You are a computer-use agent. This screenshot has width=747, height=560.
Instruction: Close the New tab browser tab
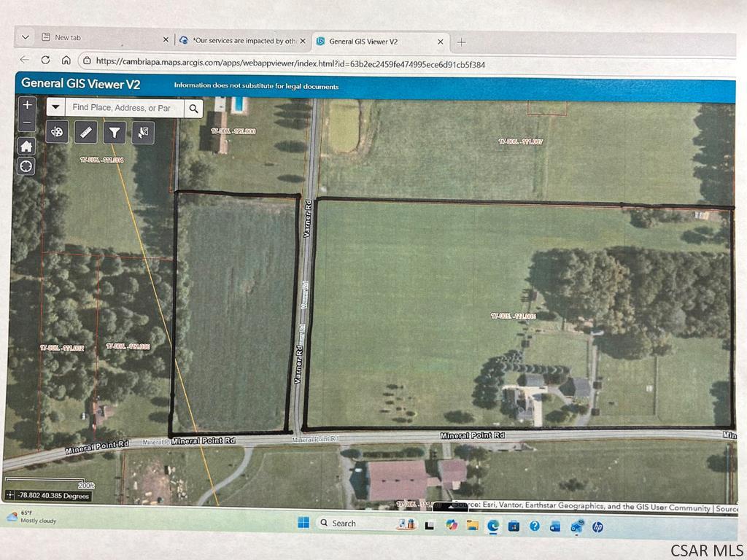pyautogui.click(x=166, y=39)
